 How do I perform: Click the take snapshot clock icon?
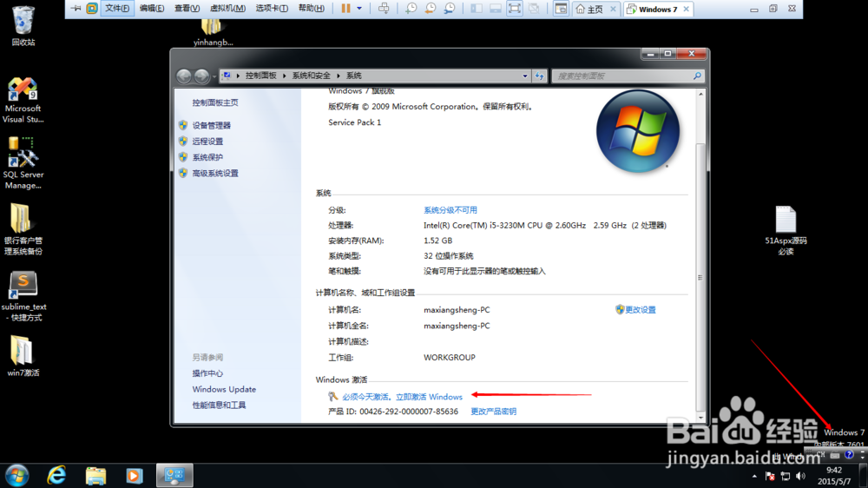(x=411, y=9)
